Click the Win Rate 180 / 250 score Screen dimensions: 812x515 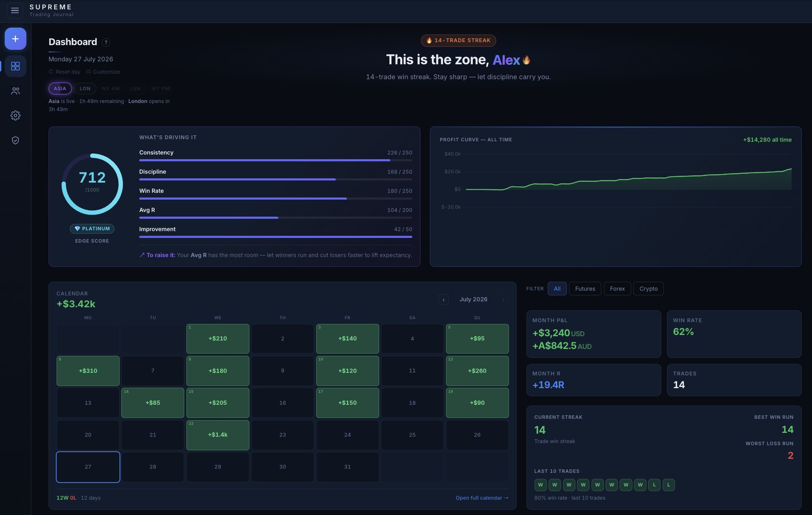tap(399, 191)
